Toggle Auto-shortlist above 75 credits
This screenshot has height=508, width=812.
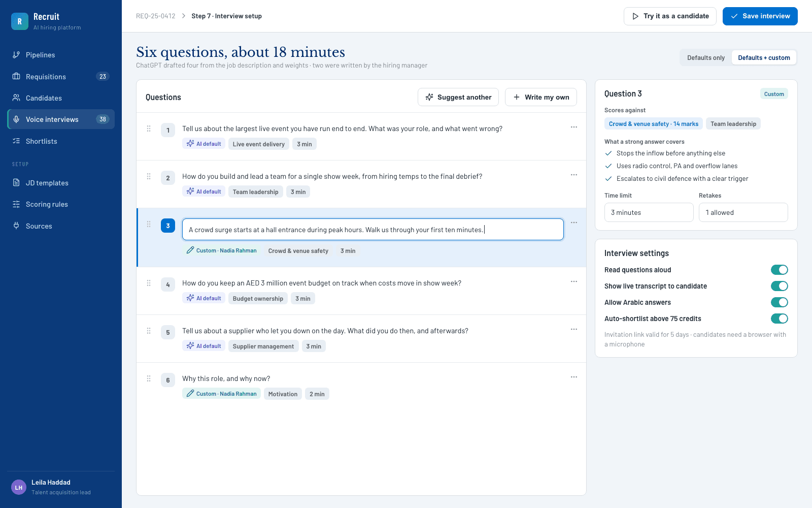tap(780, 319)
